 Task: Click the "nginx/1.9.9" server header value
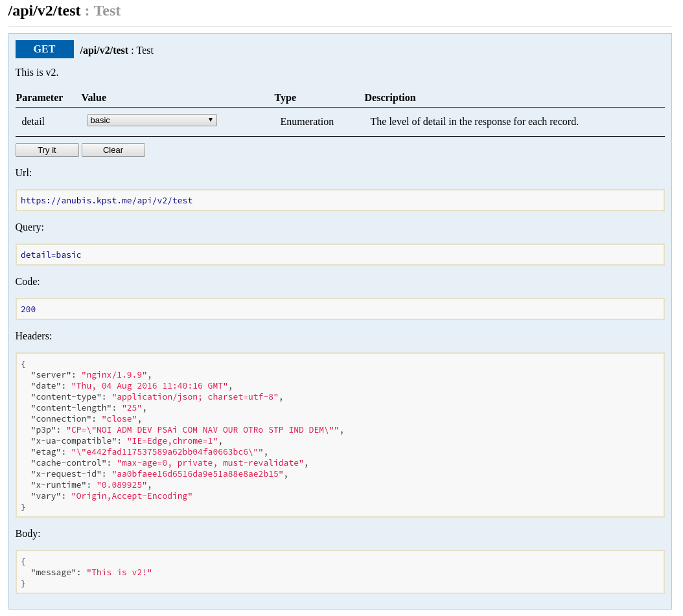114,375
